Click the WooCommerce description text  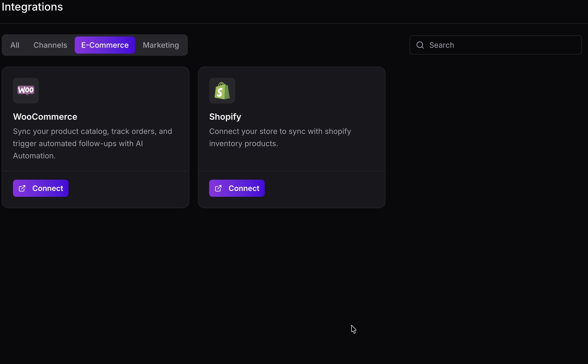point(92,143)
